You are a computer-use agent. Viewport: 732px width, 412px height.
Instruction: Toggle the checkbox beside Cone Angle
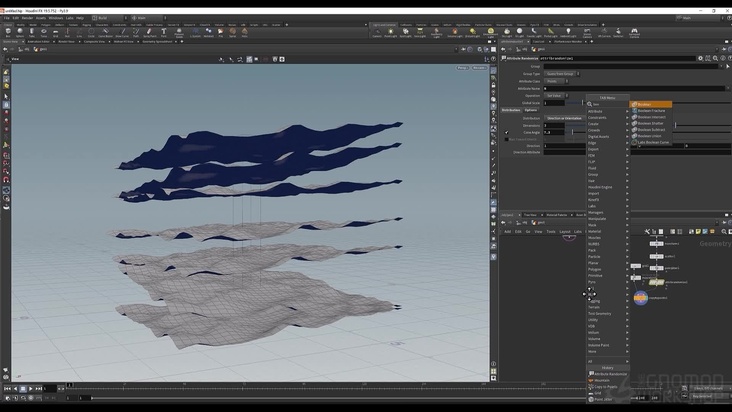point(506,132)
